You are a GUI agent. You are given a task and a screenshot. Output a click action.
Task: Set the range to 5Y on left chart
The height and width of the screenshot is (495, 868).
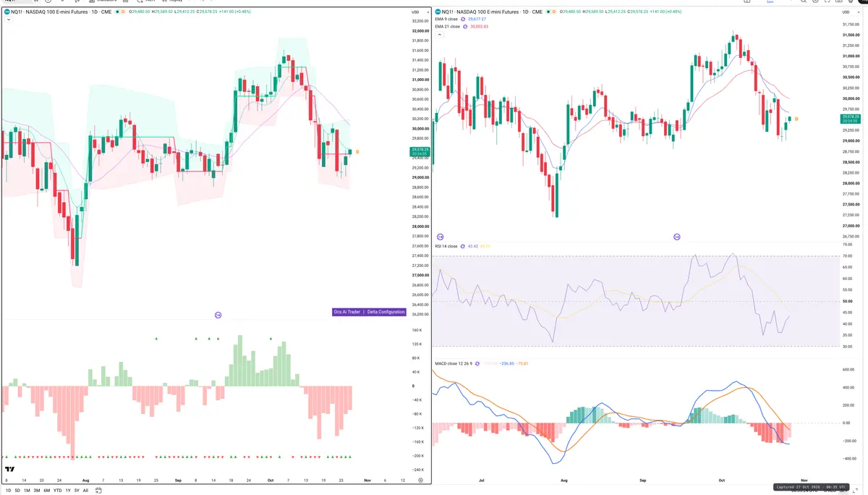(x=77, y=491)
